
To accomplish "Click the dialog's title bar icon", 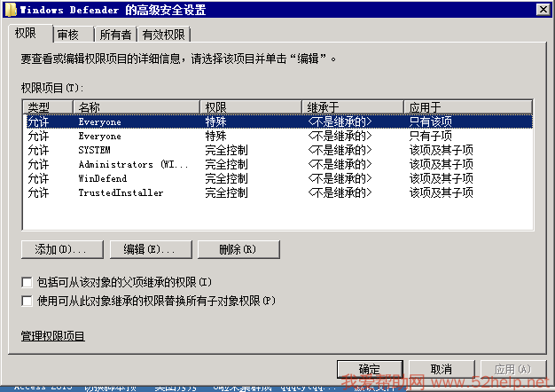I will (x=9, y=8).
